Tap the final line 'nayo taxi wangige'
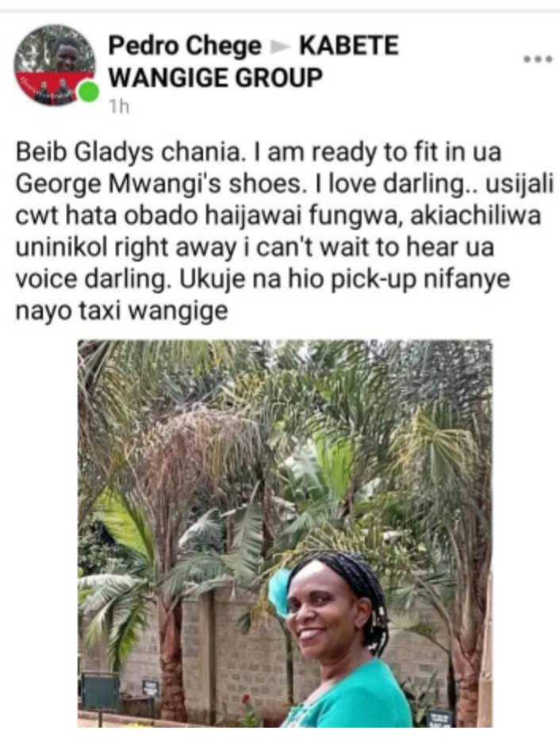 (122, 312)
